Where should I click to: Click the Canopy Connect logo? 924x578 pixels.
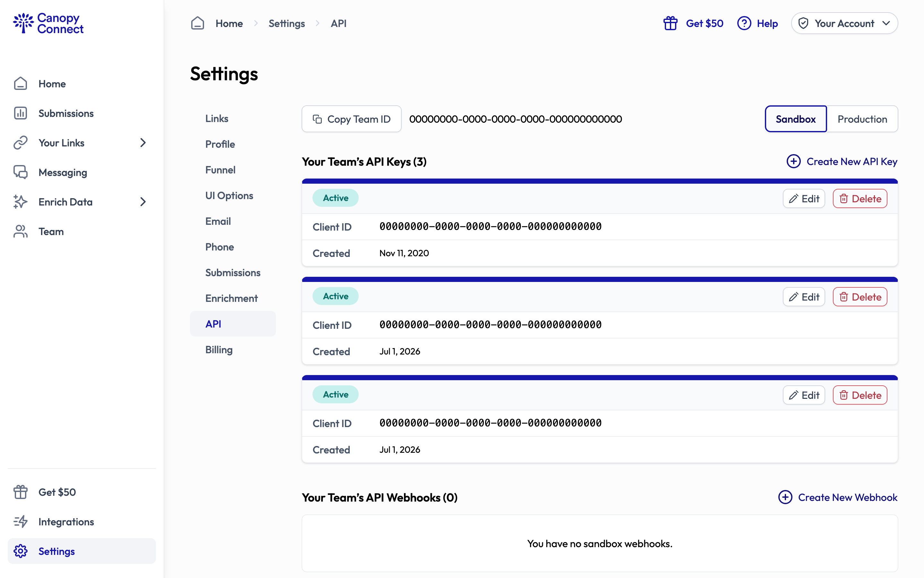click(48, 23)
